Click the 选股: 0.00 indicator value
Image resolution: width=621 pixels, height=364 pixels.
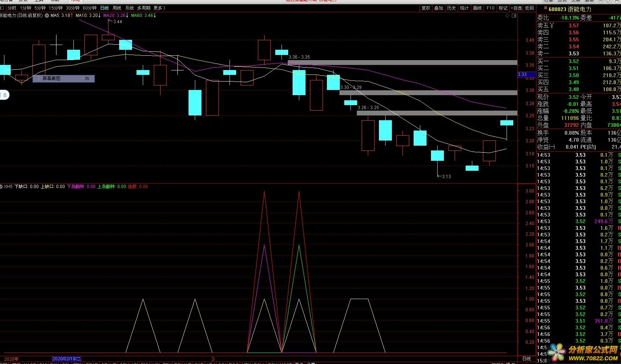click(138, 187)
